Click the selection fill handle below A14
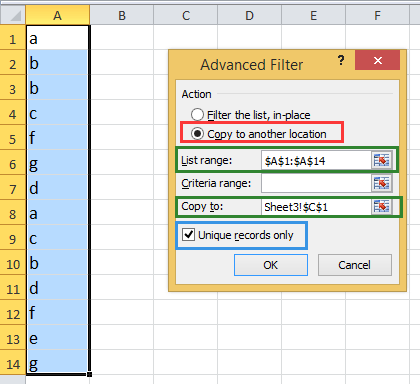Viewport: 420px width, 384px height. point(89,374)
